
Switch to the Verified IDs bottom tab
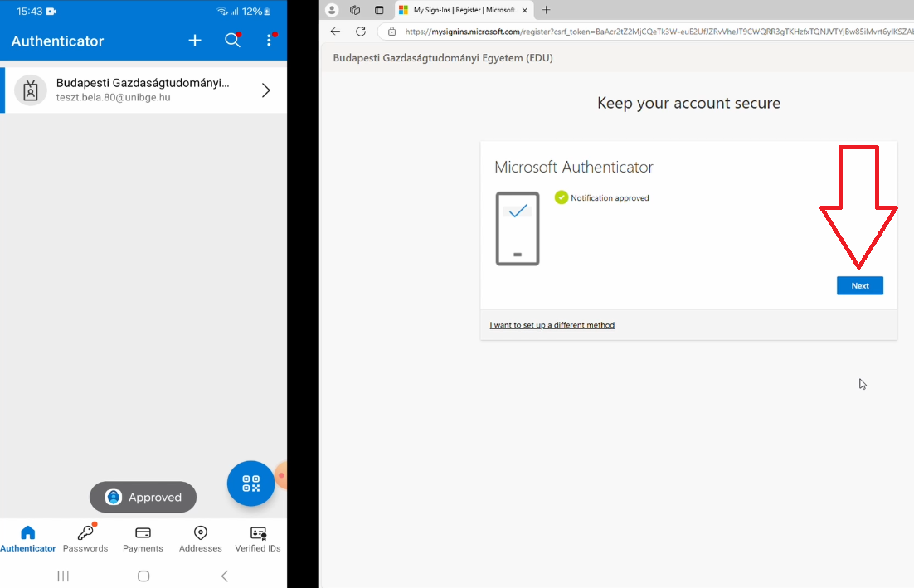[x=258, y=539]
